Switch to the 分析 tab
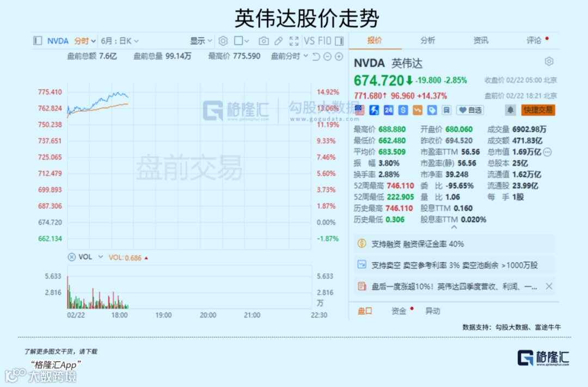Screen dimensions: 588x387 [x=427, y=40]
